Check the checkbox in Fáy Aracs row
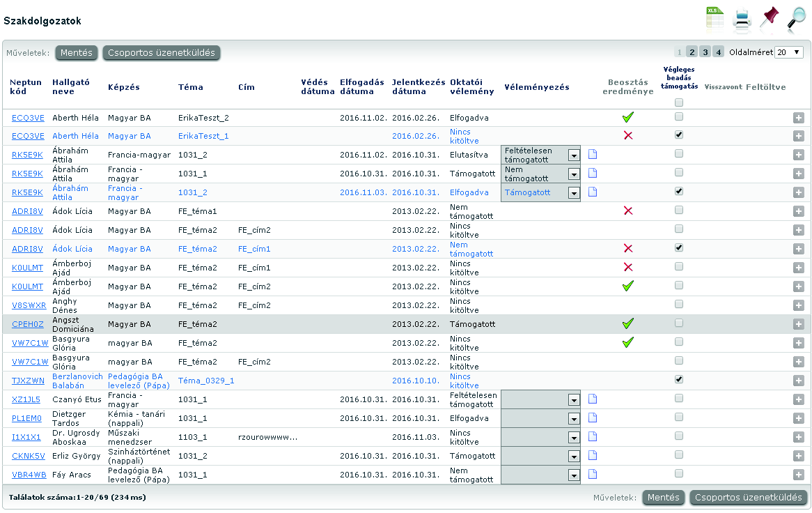 [679, 473]
